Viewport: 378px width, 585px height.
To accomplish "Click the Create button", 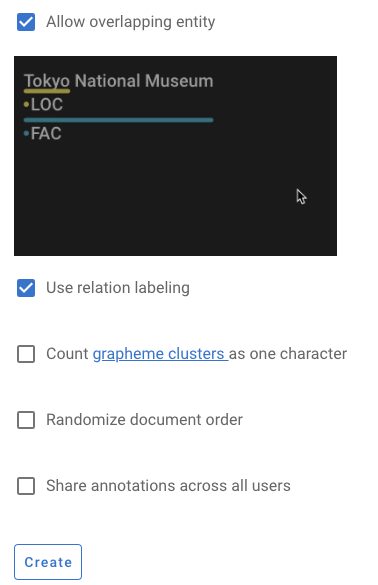I will pos(48,562).
